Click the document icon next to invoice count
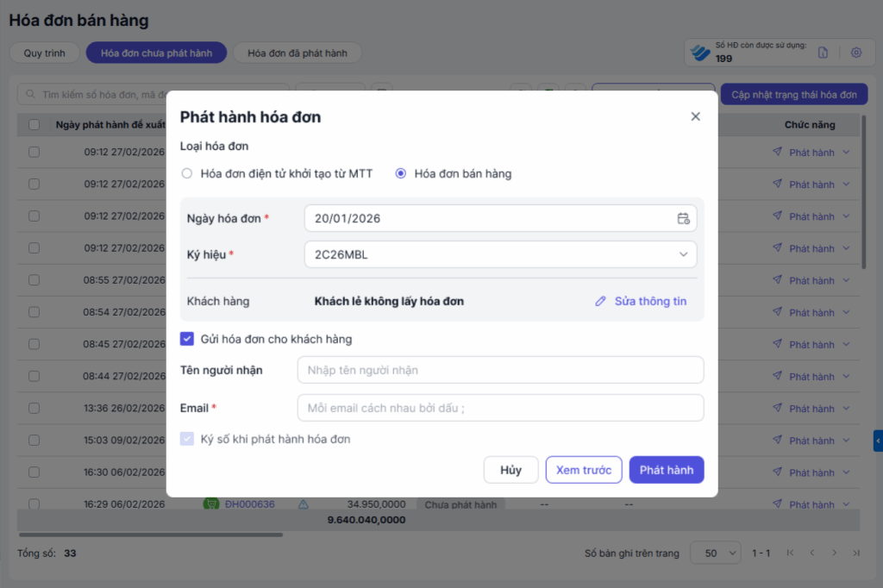Screen dimensions: 883x588 click(x=823, y=53)
